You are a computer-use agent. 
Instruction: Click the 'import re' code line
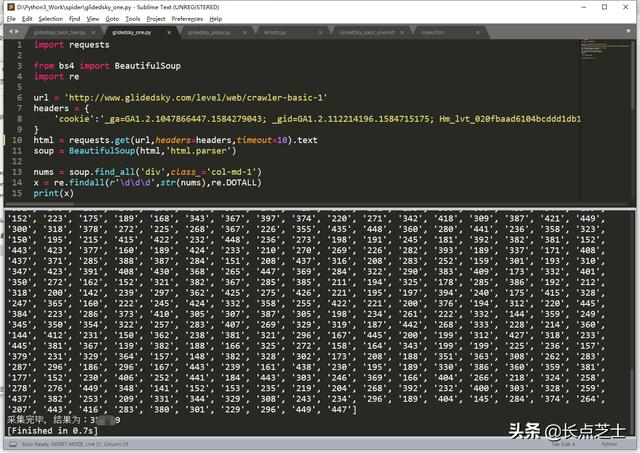pos(56,76)
